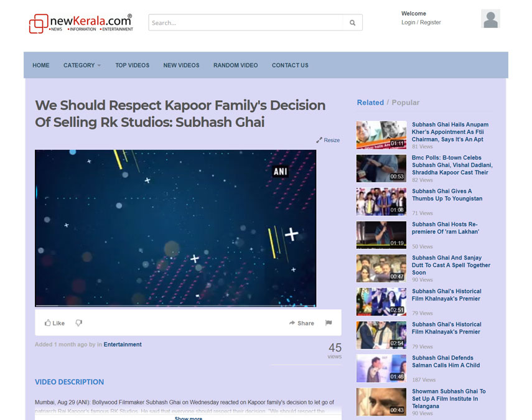The width and height of the screenshot is (532, 420).
Task: Click the flag report icon
Action: (x=329, y=323)
